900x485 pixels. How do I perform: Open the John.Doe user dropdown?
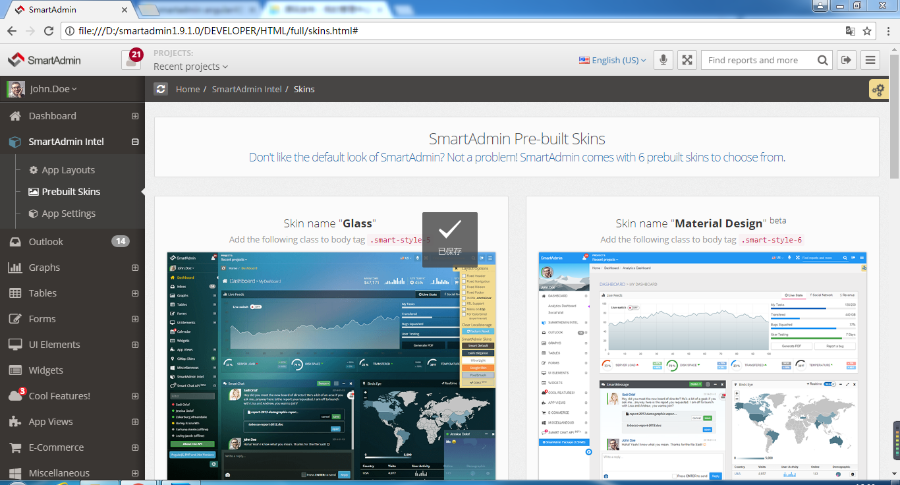[x=53, y=89]
